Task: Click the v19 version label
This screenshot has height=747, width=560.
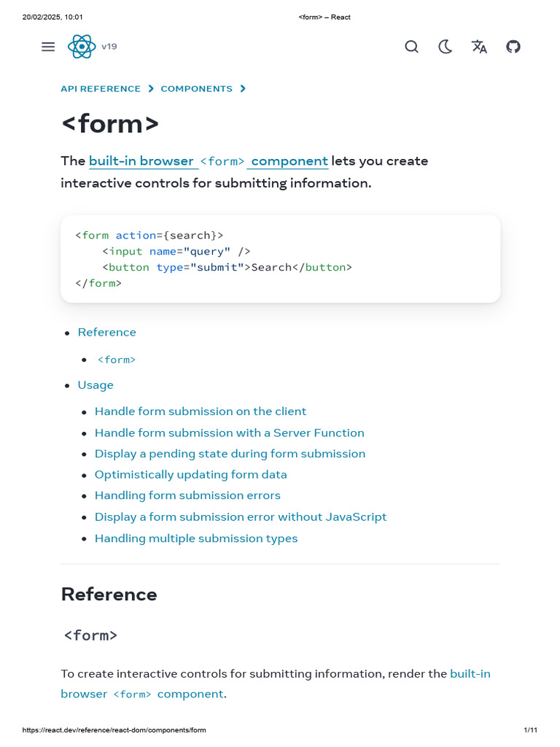Action: coord(109,47)
